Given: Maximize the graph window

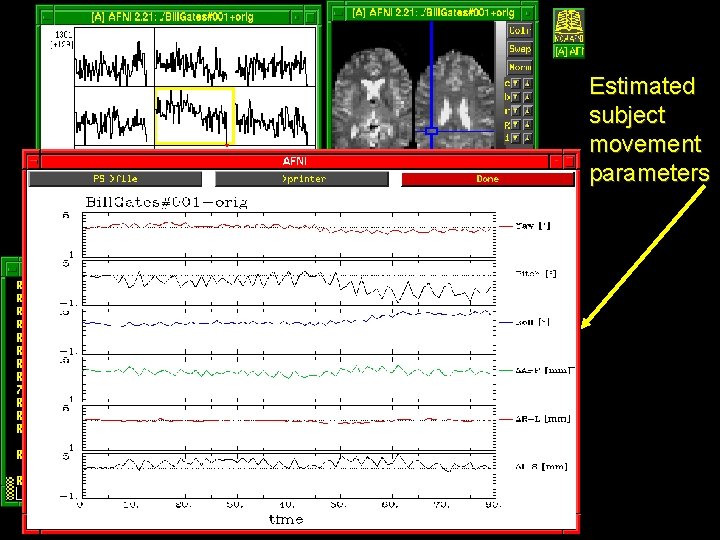Looking at the screenshot, I should pyautogui.click(x=311, y=17).
